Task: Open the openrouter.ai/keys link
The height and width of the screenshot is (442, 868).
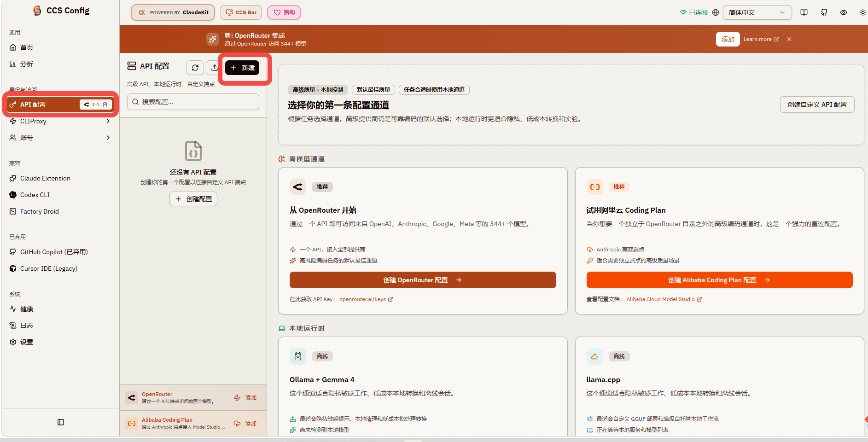Action: [366, 299]
